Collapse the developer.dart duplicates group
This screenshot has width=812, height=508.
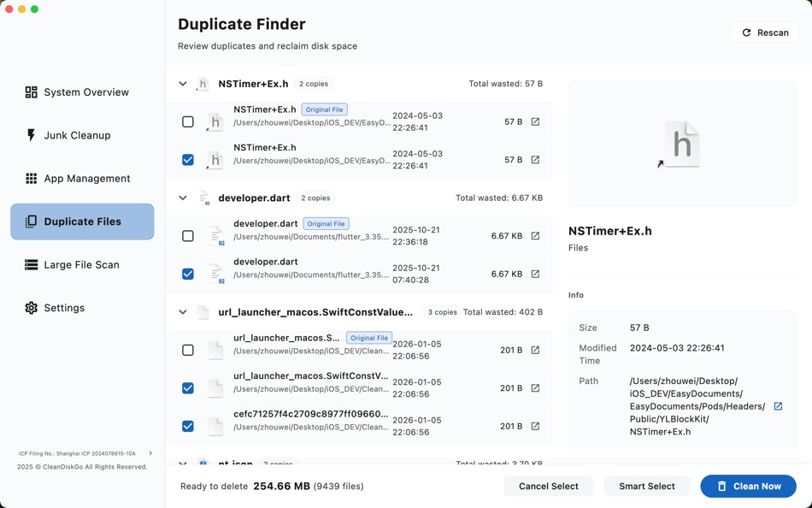182,198
